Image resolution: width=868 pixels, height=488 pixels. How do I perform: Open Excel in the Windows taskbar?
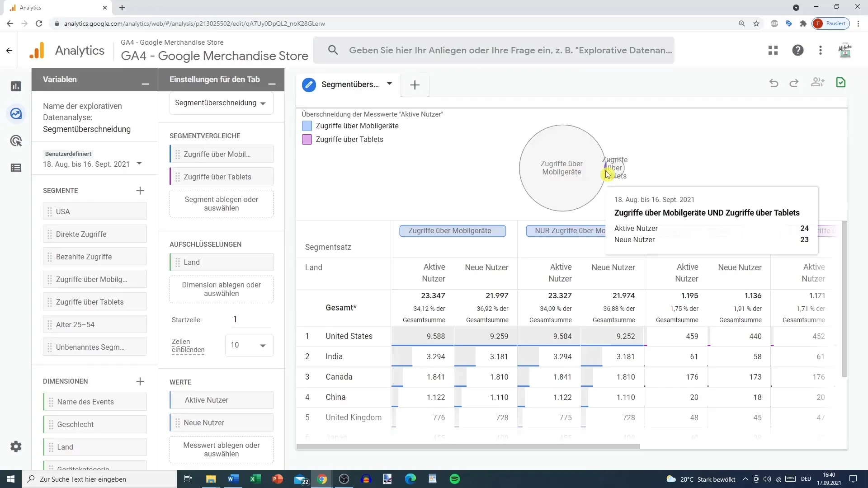click(255, 479)
